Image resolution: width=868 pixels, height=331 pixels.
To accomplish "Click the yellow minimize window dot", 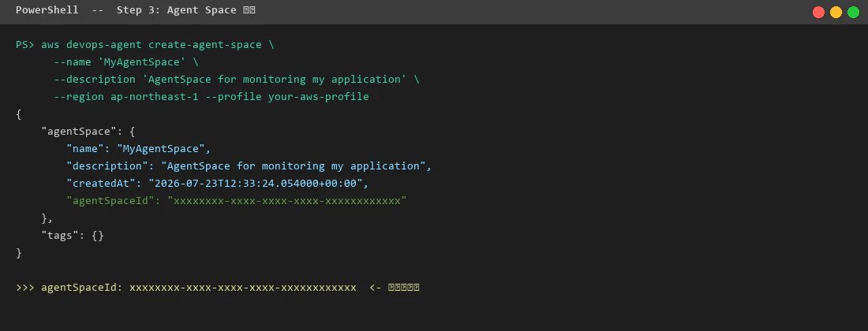I will [x=836, y=12].
